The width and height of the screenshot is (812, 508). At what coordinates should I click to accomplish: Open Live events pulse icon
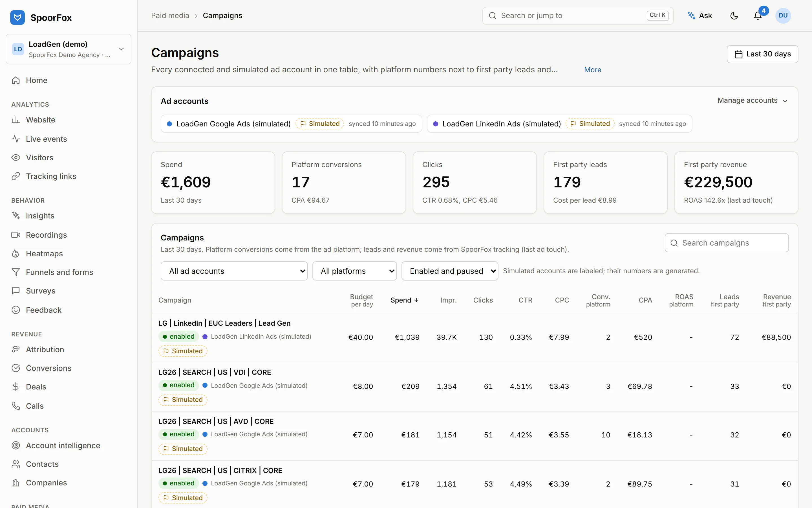[16, 139]
